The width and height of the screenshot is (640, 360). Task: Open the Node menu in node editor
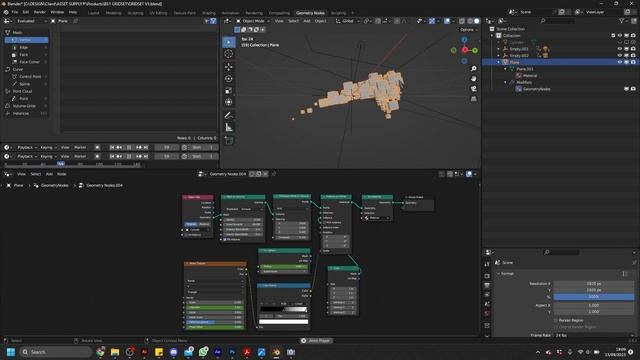[x=62, y=174]
